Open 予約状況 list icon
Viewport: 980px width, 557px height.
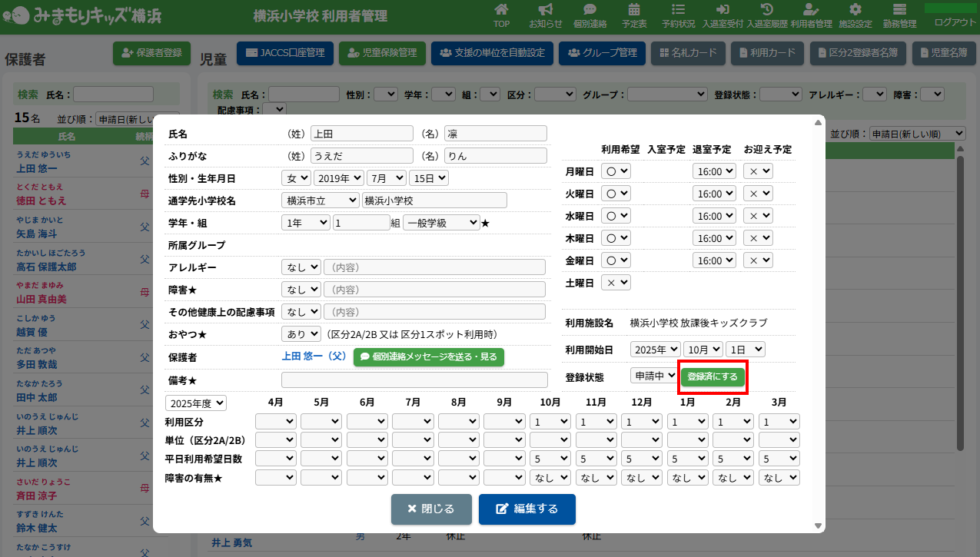(679, 10)
